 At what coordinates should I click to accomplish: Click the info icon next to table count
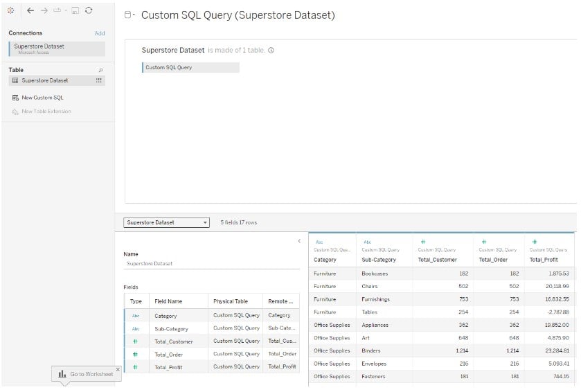(271, 51)
